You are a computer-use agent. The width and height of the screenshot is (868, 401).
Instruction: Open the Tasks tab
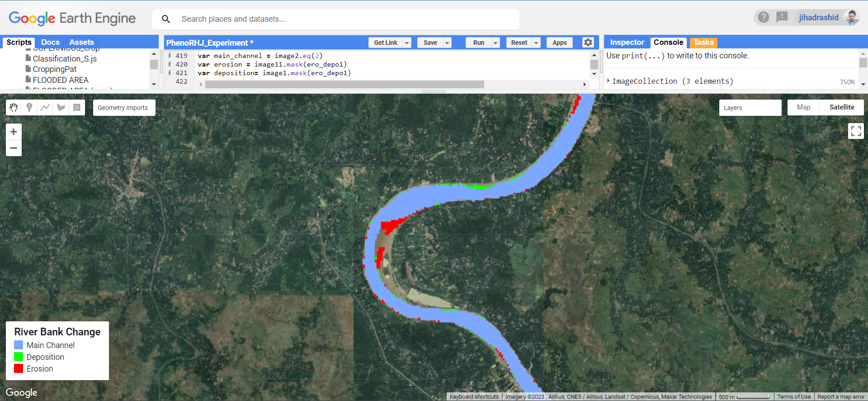click(703, 43)
